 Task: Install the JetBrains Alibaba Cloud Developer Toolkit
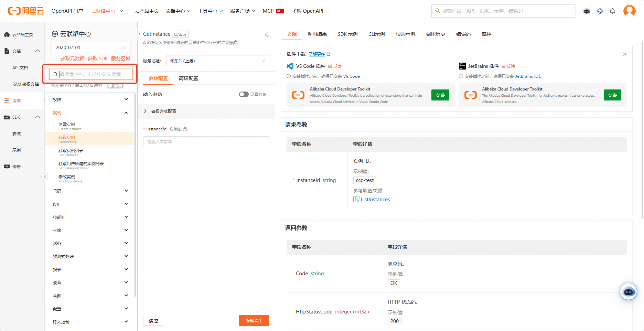point(612,95)
